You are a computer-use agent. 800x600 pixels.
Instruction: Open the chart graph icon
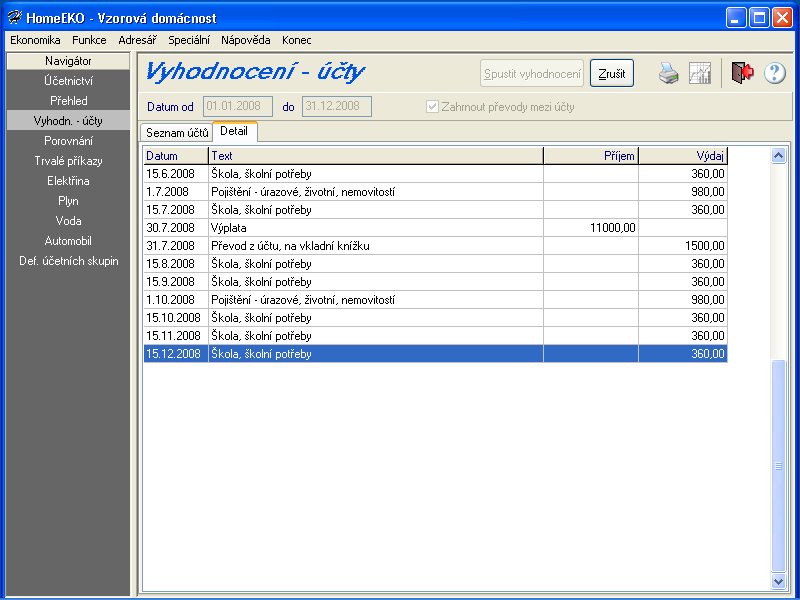tap(700, 73)
